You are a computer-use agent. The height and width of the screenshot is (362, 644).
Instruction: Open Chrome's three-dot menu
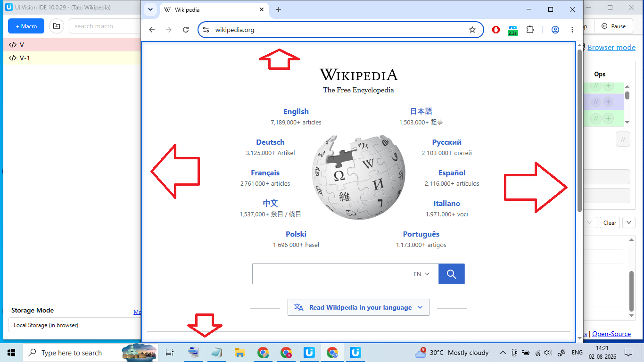(x=572, y=30)
